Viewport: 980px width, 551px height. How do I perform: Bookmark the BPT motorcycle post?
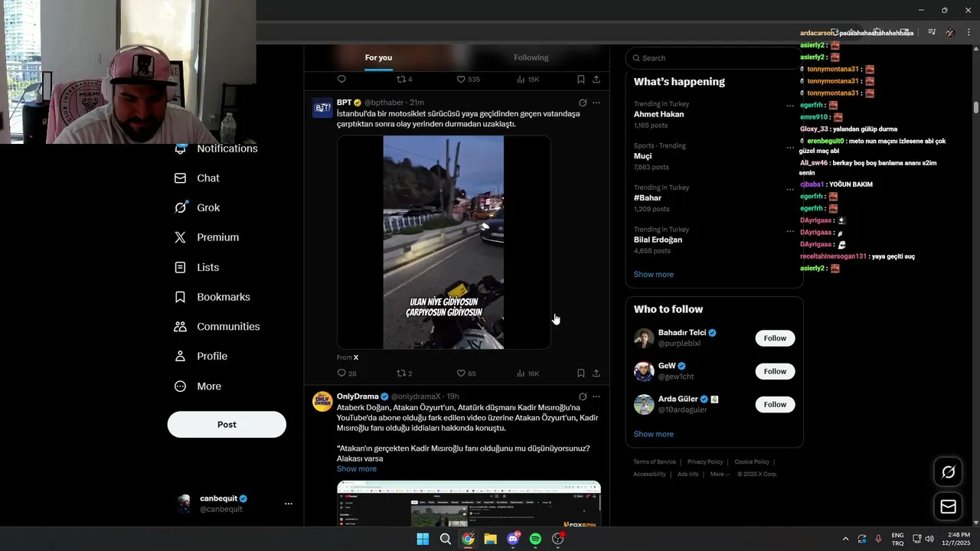(x=580, y=373)
